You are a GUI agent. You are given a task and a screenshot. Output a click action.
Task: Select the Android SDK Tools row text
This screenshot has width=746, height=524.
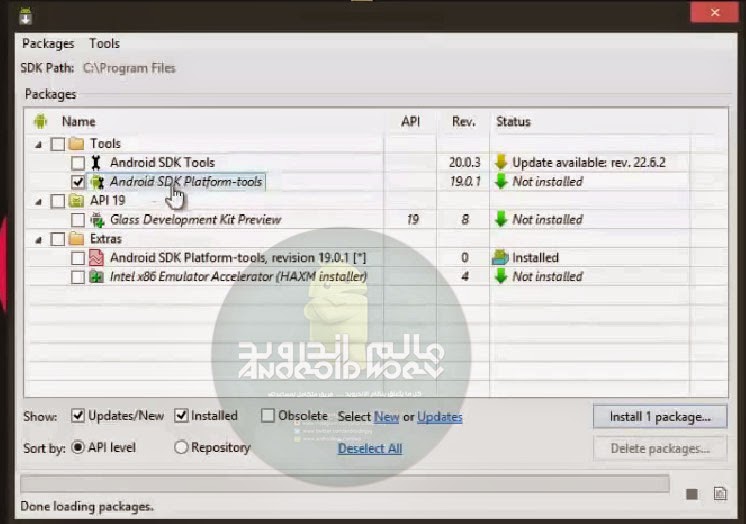[x=162, y=163]
